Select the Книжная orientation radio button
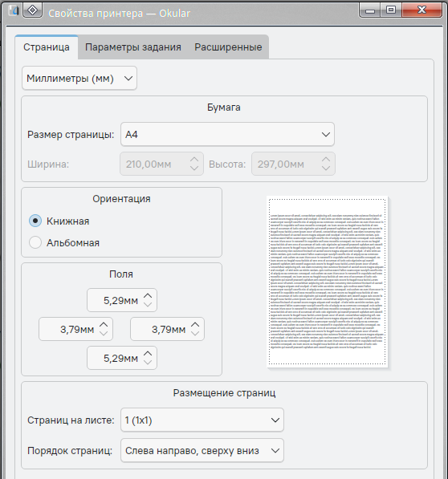This screenshot has height=479, width=448. point(35,221)
